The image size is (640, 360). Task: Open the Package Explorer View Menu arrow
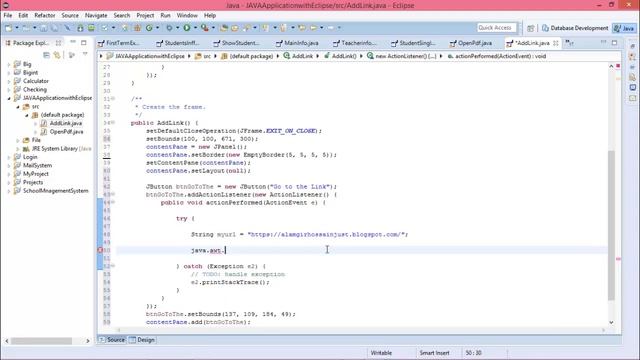point(85,54)
